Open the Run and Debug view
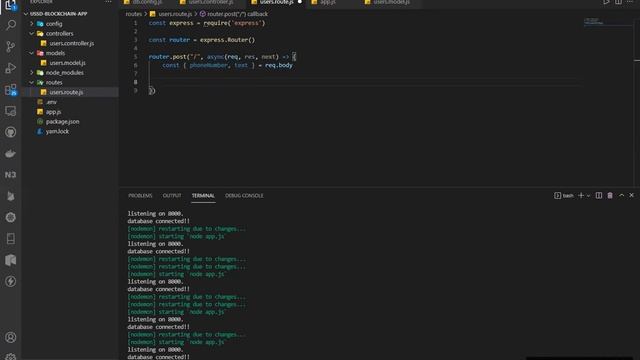Image resolution: width=640 pixels, height=360 pixels. [11, 68]
